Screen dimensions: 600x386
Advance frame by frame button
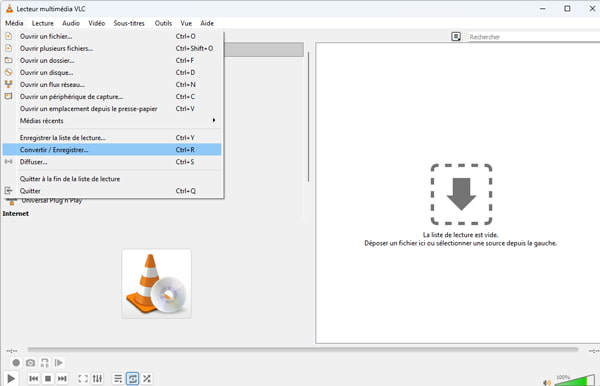(59, 362)
